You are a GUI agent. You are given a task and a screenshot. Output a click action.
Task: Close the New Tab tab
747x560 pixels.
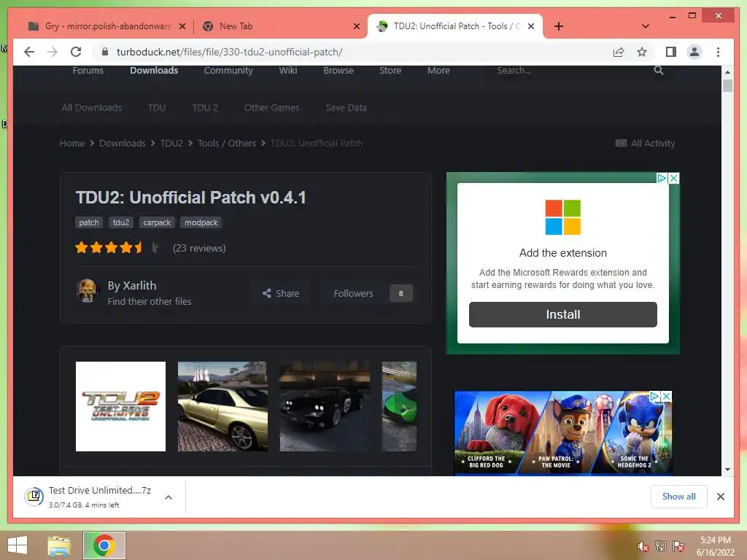356,26
